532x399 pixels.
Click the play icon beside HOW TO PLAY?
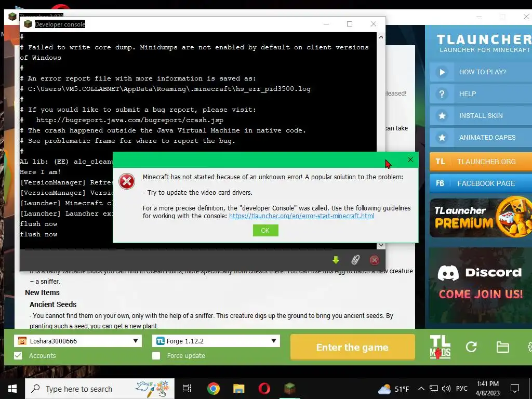[442, 72]
